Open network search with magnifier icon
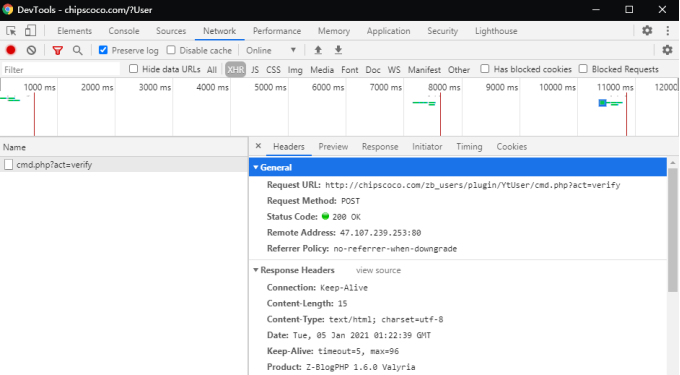Image resolution: width=680 pixels, height=375 pixels. (78, 50)
